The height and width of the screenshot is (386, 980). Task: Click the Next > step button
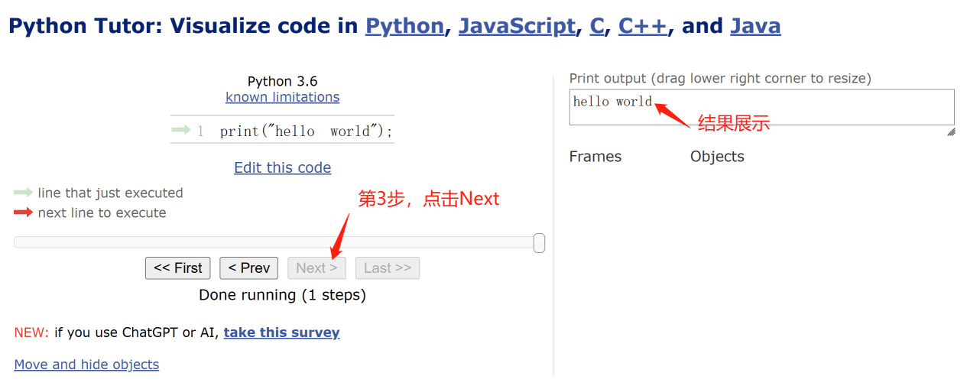pyautogui.click(x=316, y=268)
